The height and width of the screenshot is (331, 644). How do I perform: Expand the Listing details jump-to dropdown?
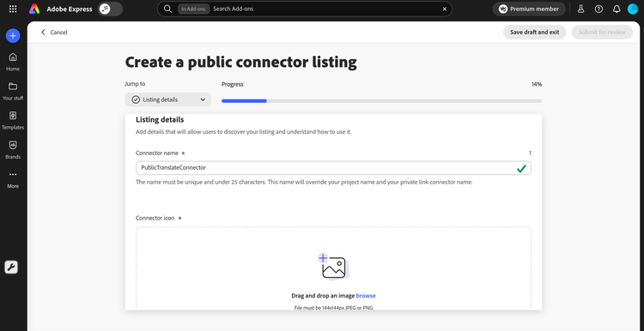pyautogui.click(x=168, y=99)
